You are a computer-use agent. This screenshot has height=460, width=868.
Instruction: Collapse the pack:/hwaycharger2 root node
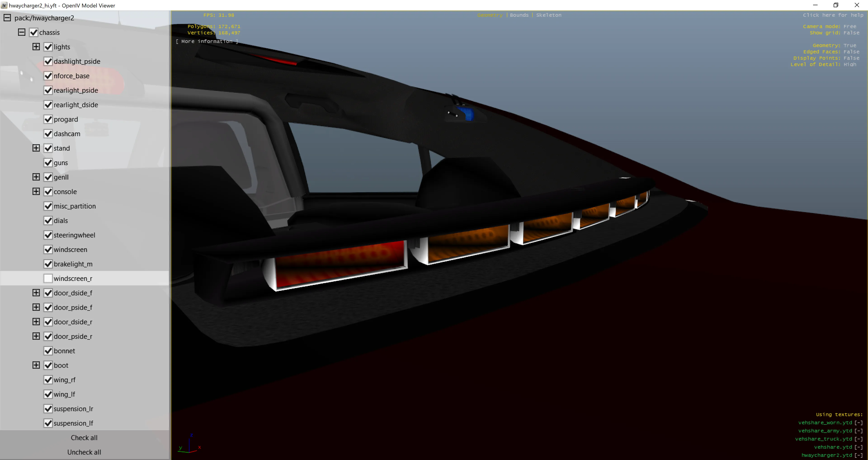point(7,18)
